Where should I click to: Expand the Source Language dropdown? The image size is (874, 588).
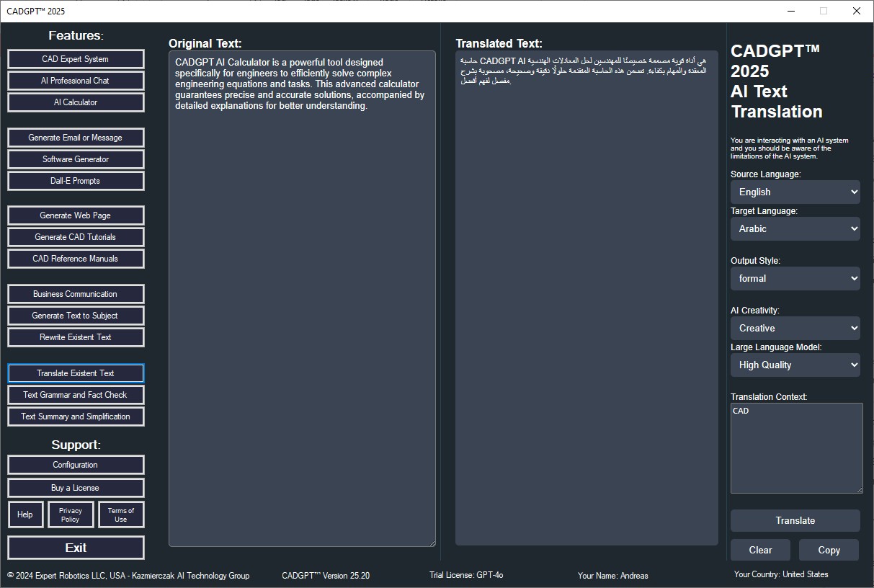click(795, 192)
